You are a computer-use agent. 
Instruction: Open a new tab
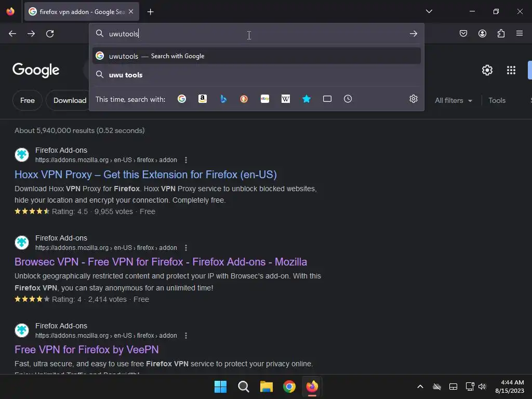coord(150,12)
